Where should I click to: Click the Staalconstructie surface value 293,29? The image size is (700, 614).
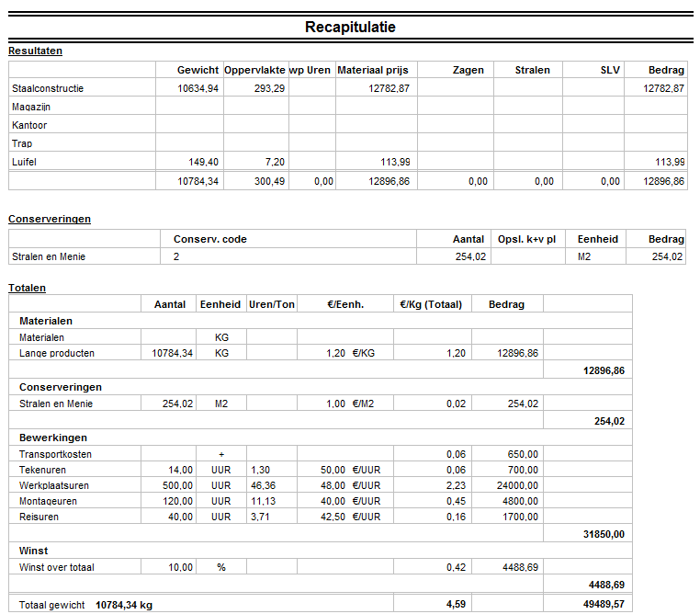(270, 88)
